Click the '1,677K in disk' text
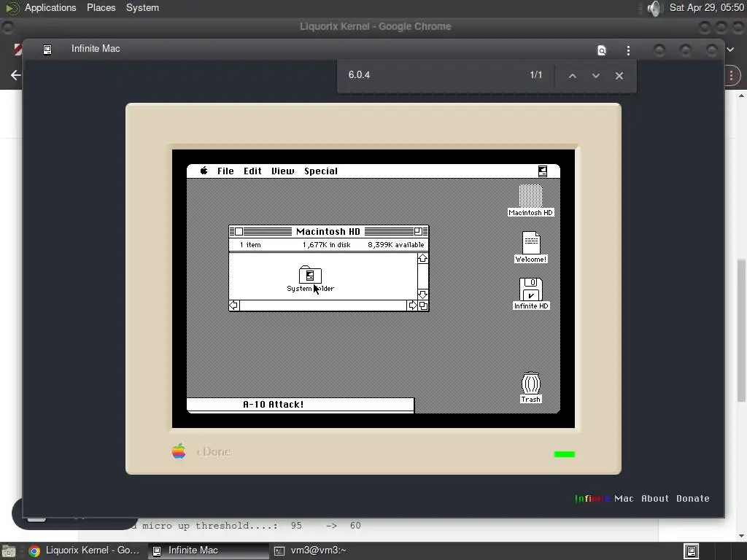Image resolution: width=747 pixels, height=560 pixels. (x=326, y=245)
